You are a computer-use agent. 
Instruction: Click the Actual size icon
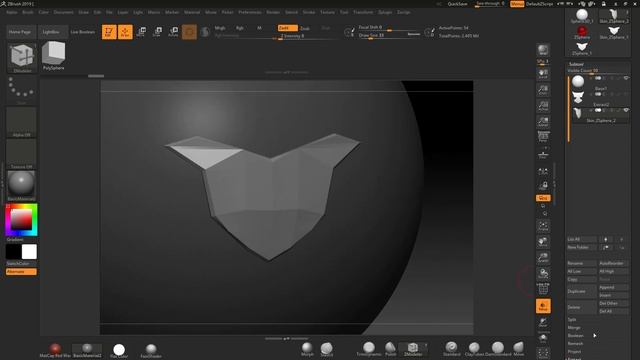(543, 106)
